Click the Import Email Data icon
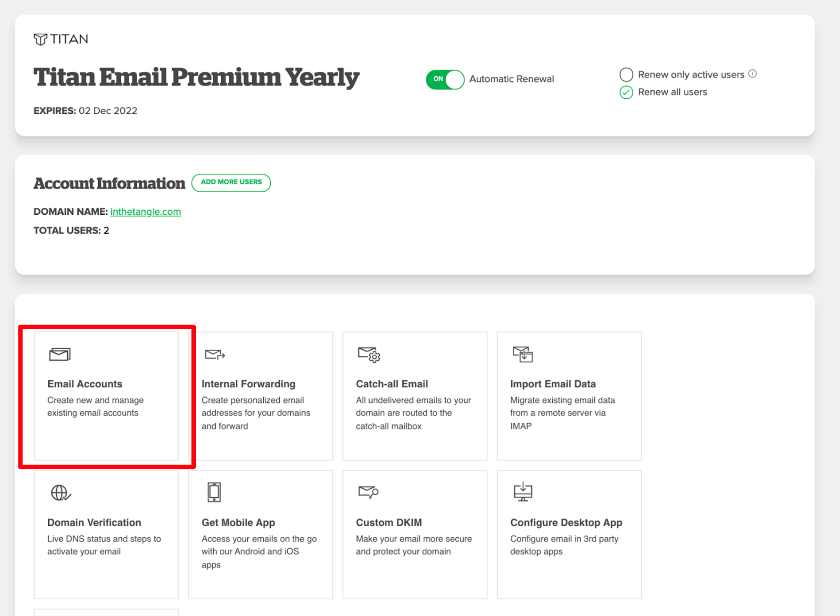 522,354
